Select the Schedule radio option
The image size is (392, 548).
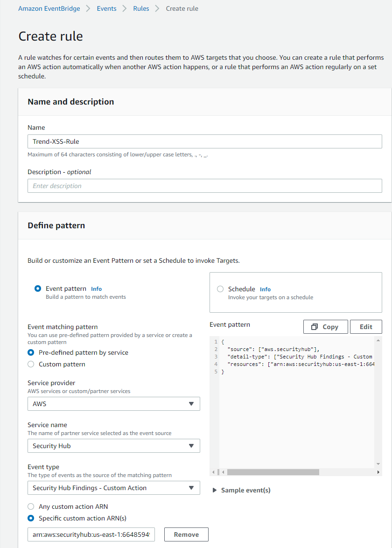click(220, 289)
